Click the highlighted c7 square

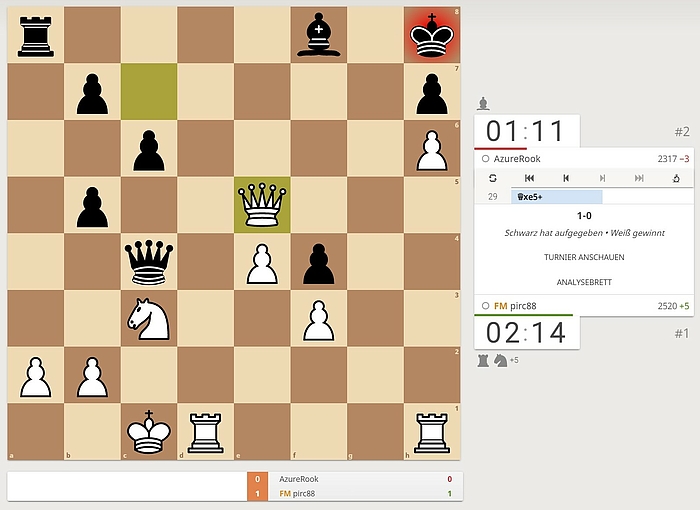[148, 92]
